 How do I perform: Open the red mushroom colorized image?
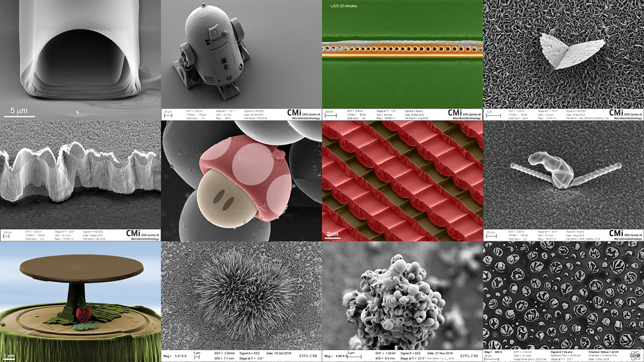241,181
